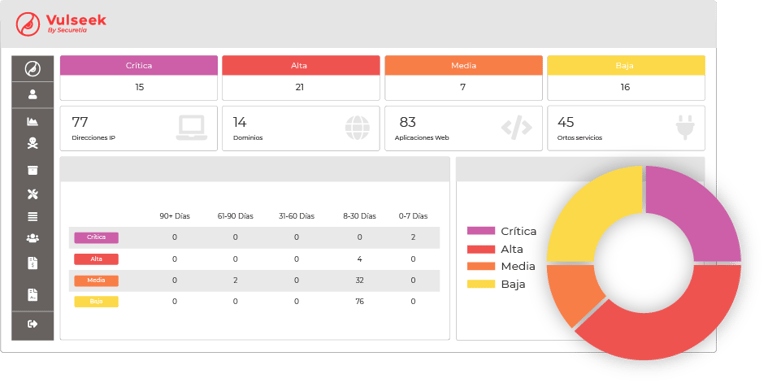Click the Aplicaciones Web label
Image resolution: width=768 pixels, height=387 pixels.
422,138
